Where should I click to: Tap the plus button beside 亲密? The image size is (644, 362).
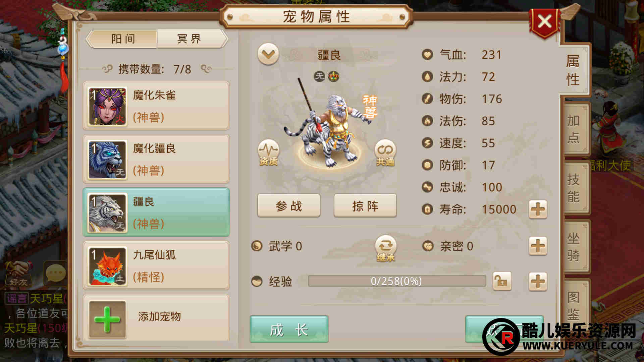[x=538, y=246]
